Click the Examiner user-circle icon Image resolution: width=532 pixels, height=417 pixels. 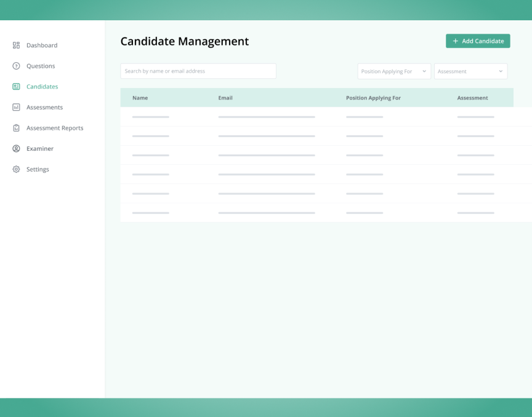click(17, 149)
